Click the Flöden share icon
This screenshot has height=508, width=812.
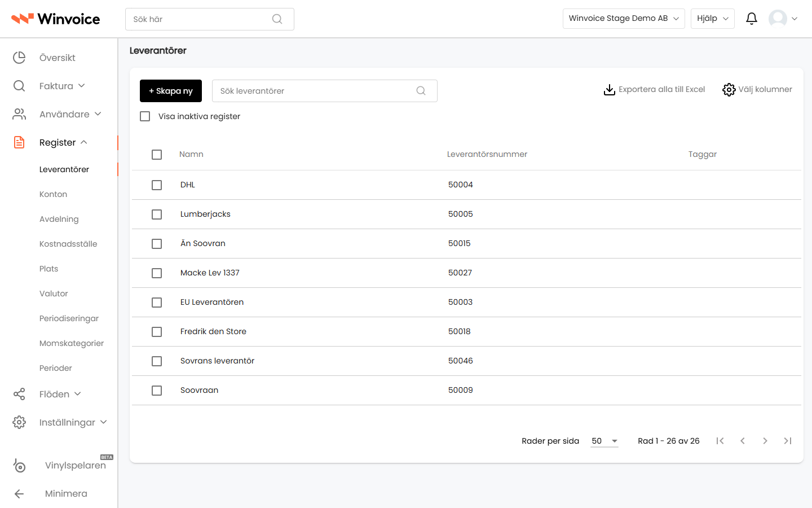[19, 394]
